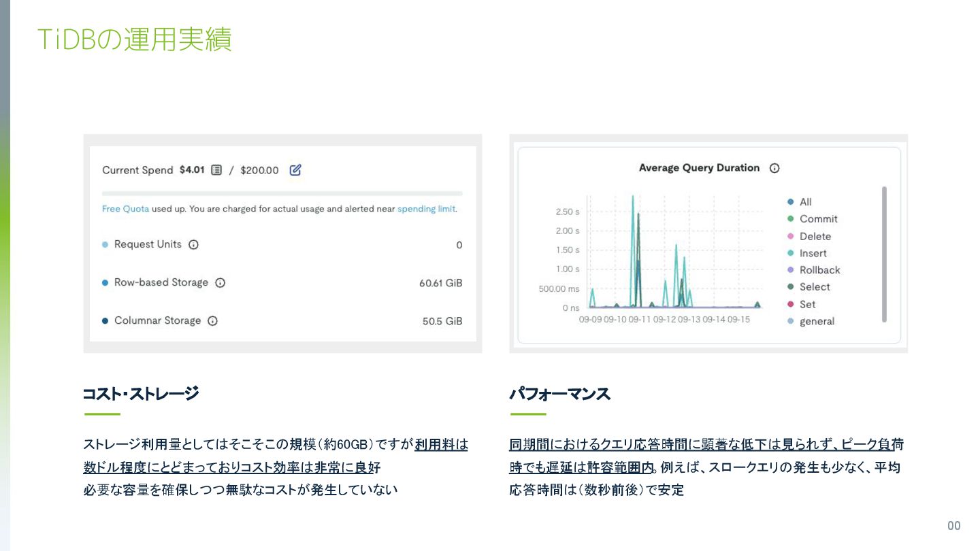980x551 pixels.
Task: Click the 09-15 date axis label
Action: [x=738, y=320]
